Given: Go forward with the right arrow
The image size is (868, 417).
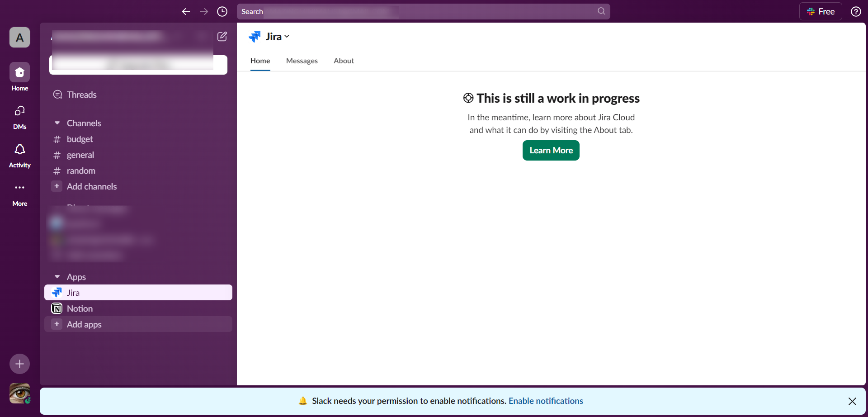Looking at the screenshot, I should [204, 12].
